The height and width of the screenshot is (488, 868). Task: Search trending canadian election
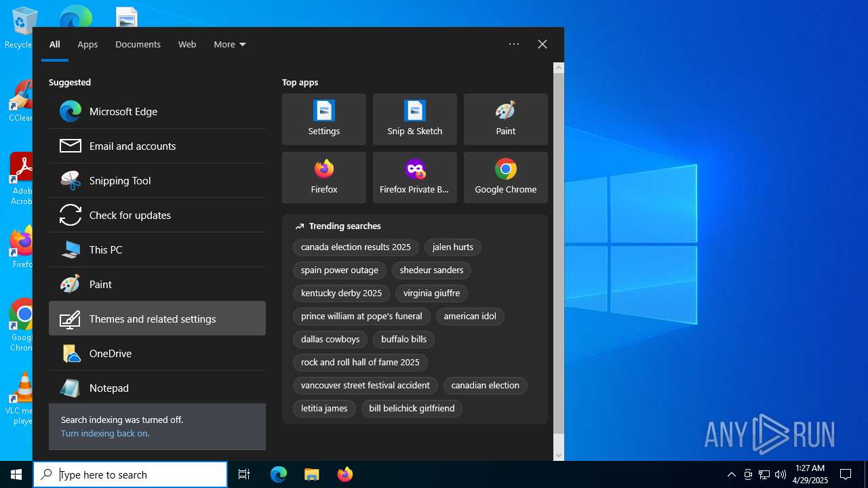(486, 386)
